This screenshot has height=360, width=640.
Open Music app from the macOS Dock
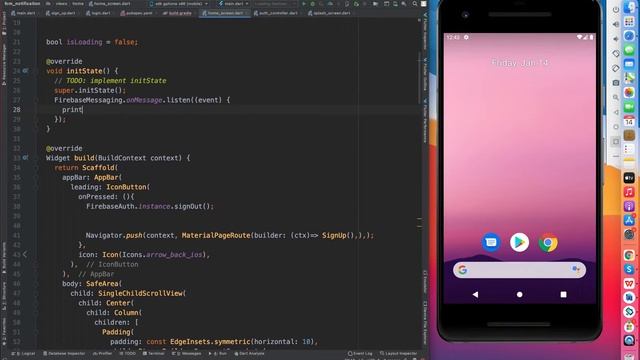[x=629, y=192]
